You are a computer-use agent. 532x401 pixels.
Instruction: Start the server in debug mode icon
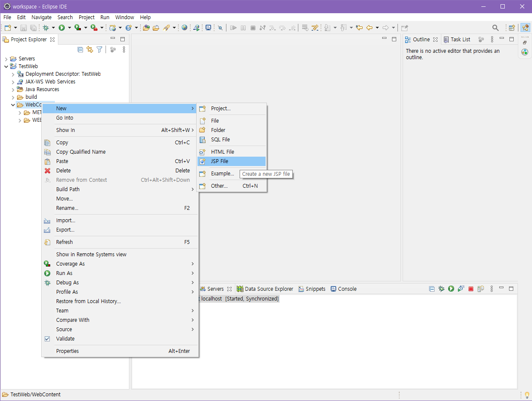[x=441, y=289]
